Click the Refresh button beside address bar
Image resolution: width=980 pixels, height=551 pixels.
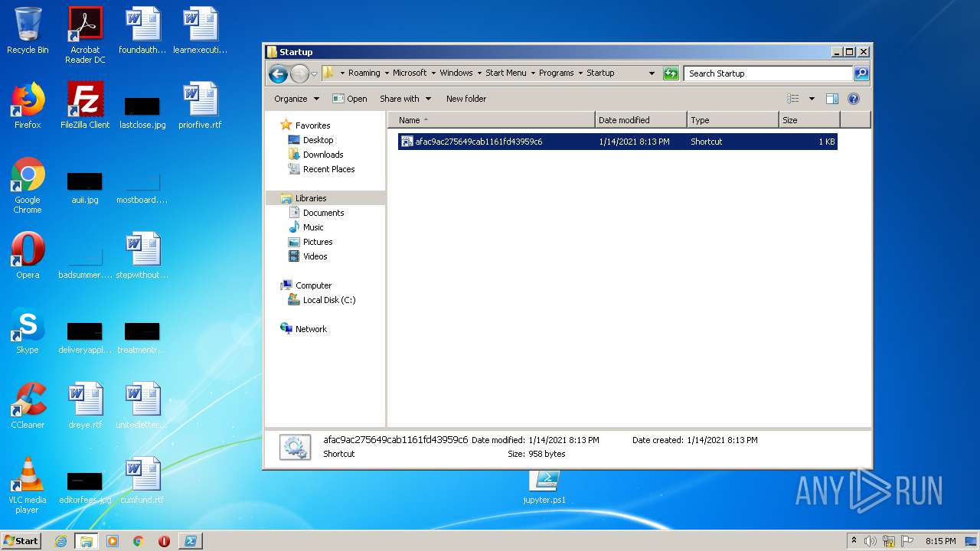click(671, 73)
